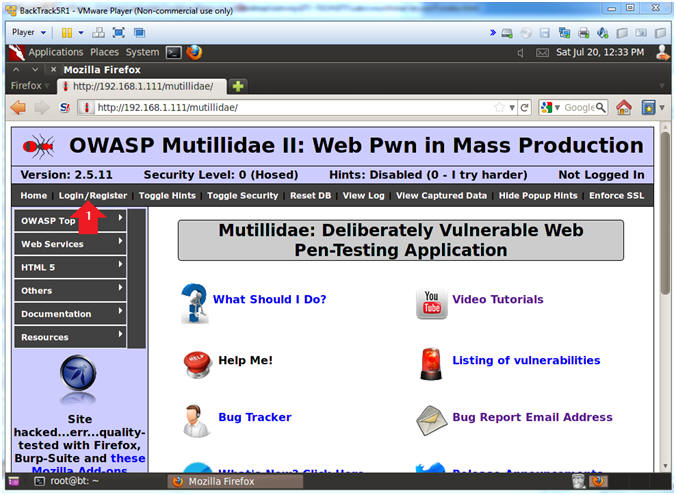Click Hide Popup Hints

pyautogui.click(x=538, y=195)
